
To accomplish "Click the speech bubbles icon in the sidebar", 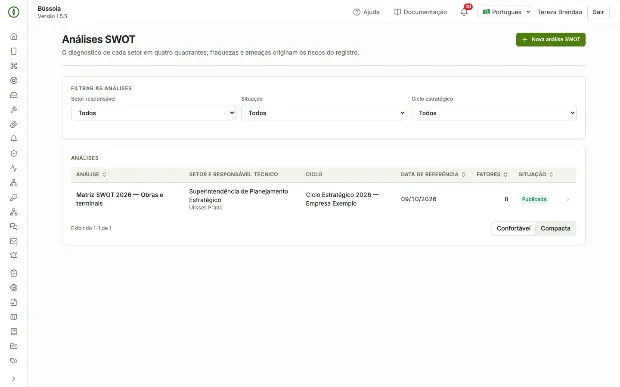I will tap(13, 227).
